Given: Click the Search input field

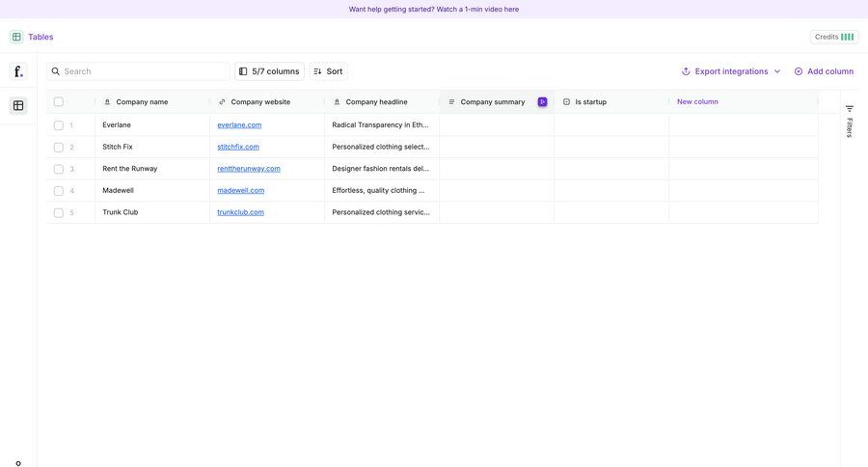Looking at the screenshot, I should pyautogui.click(x=145, y=71).
